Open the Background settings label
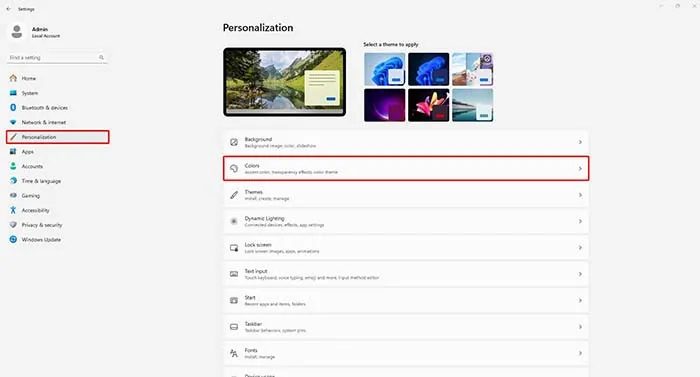 tap(258, 139)
